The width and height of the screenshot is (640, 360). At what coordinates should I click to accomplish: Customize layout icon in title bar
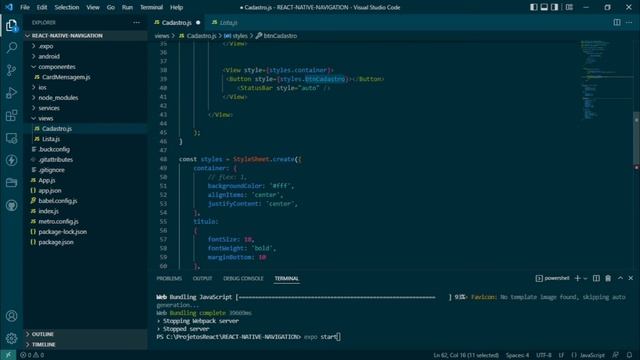(x=569, y=7)
